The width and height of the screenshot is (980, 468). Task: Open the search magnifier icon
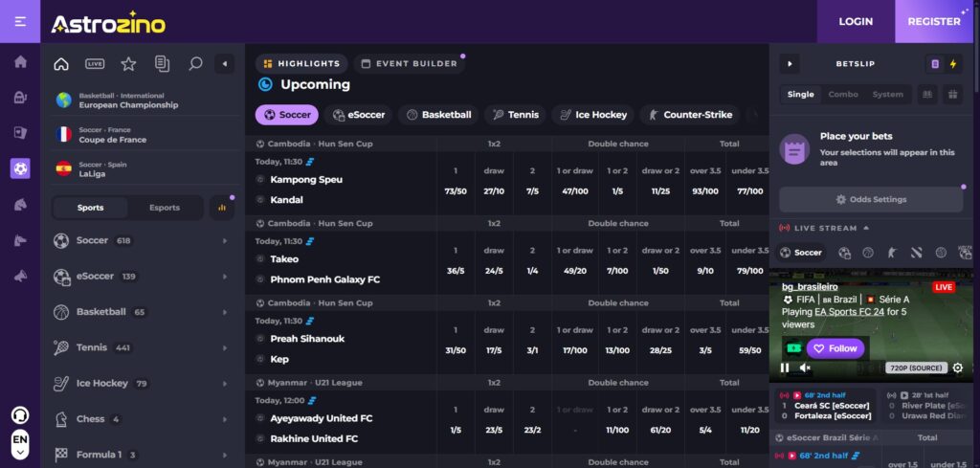point(195,64)
